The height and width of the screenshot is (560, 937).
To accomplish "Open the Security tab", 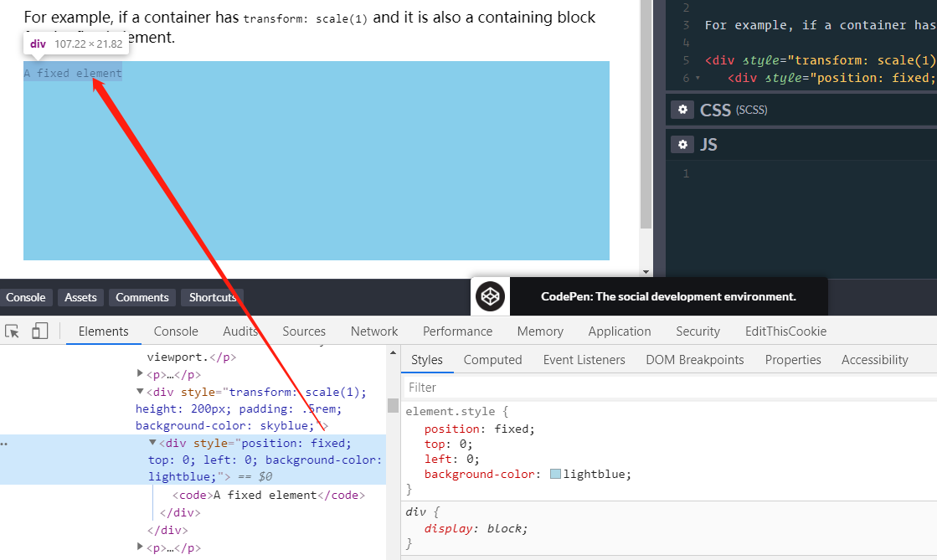I will pyautogui.click(x=698, y=331).
